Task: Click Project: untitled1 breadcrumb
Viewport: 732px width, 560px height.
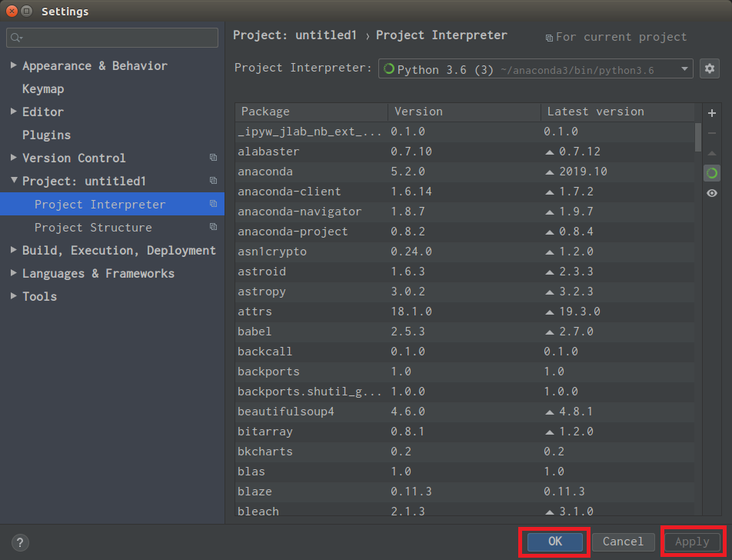Action: click(294, 35)
